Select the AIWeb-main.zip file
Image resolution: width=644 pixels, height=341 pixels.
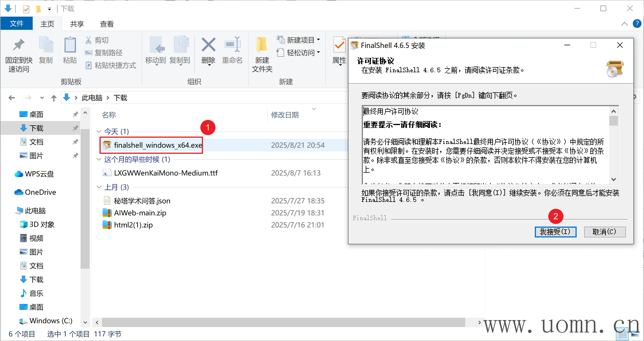140,213
